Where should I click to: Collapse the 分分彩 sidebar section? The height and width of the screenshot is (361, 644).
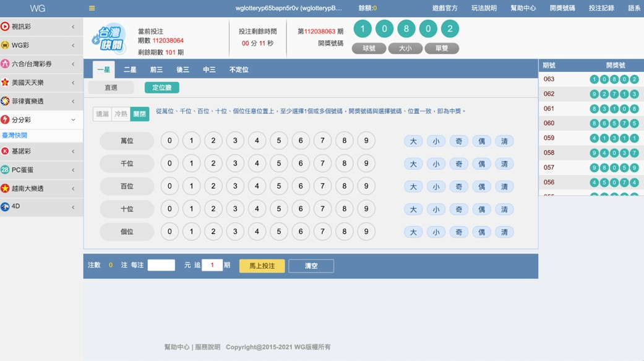pyautogui.click(x=73, y=120)
